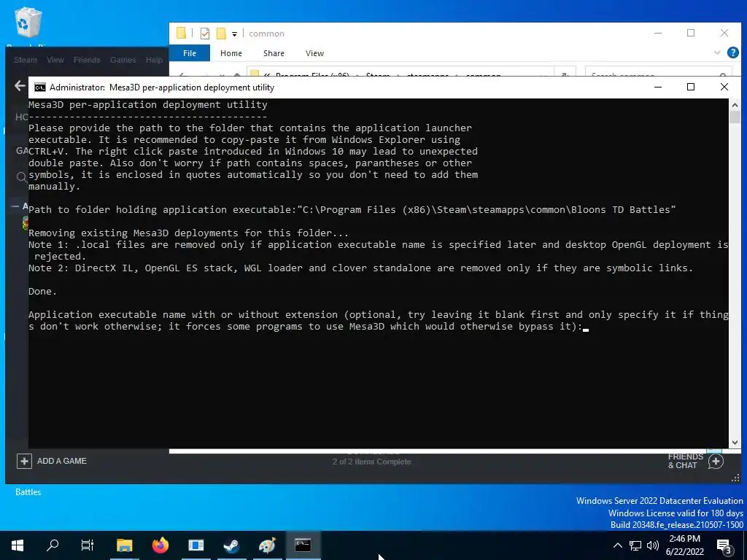The image size is (747, 560).
Task: Click the network tray icon
Action: [x=635, y=545]
